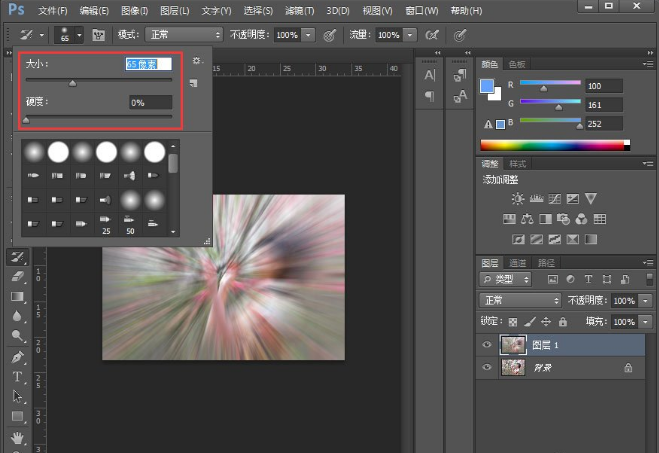Click the 大小 brush size slider handle
This screenshot has height=453, width=659.
click(x=73, y=83)
